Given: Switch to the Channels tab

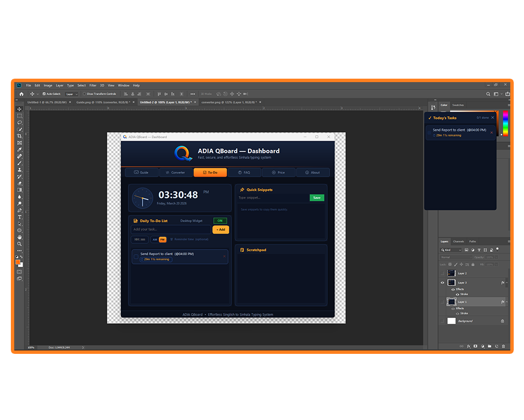Looking at the screenshot, I should (458, 242).
